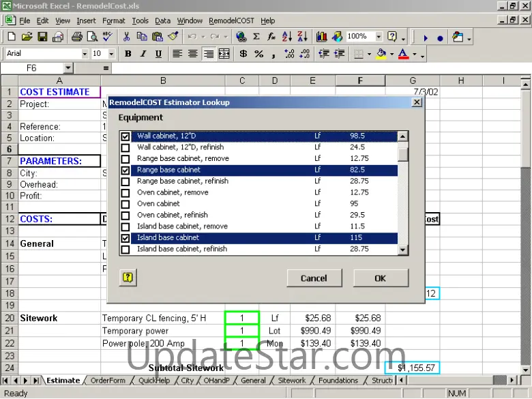Apply the yellow Fill Color bucket
532x399 pixels.
point(382,54)
